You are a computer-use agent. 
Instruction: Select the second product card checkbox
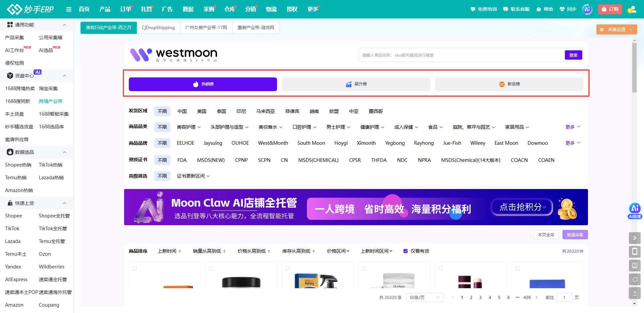coord(211,268)
